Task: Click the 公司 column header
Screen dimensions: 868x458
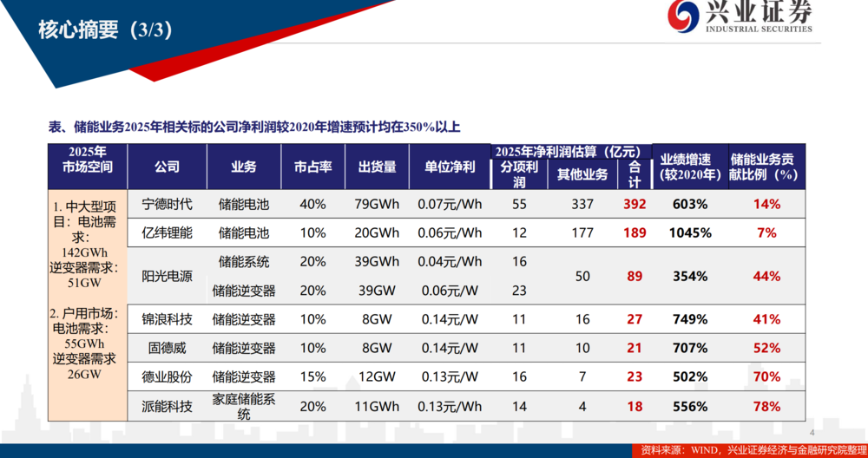Action: (168, 167)
